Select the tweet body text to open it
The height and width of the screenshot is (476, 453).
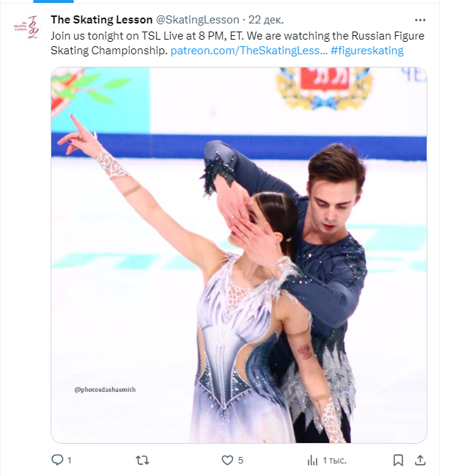pyautogui.click(x=237, y=43)
